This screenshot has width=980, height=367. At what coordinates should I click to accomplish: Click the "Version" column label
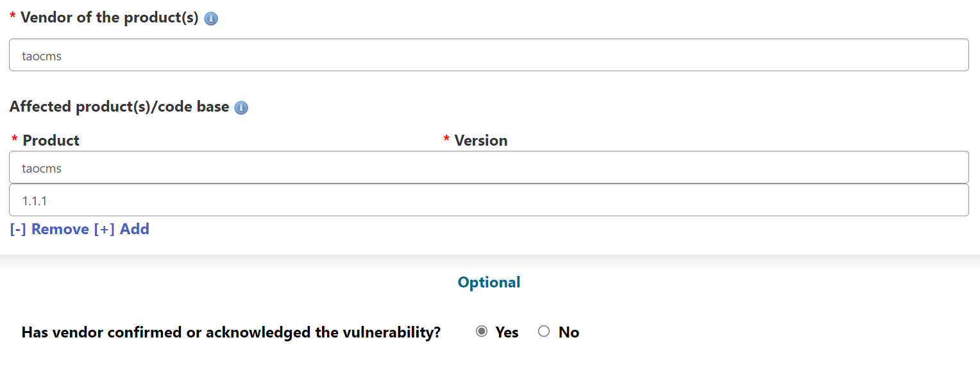(x=481, y=141)
